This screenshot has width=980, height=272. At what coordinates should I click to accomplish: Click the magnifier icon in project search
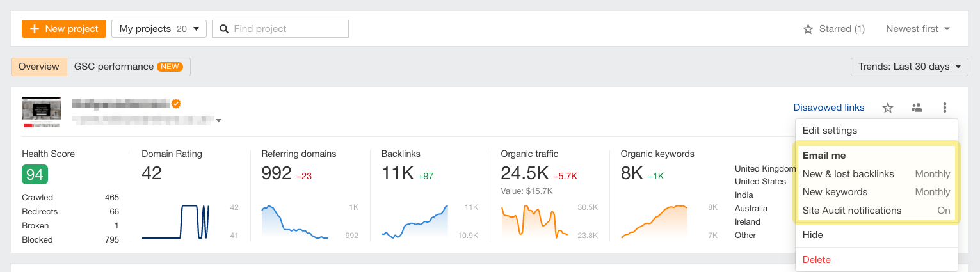click(224, 29)
